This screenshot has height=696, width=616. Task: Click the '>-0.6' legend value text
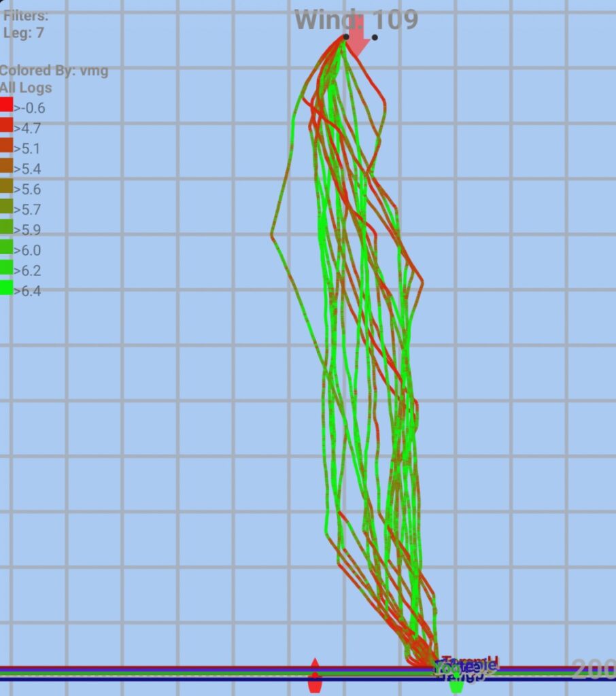click(29, 108)
